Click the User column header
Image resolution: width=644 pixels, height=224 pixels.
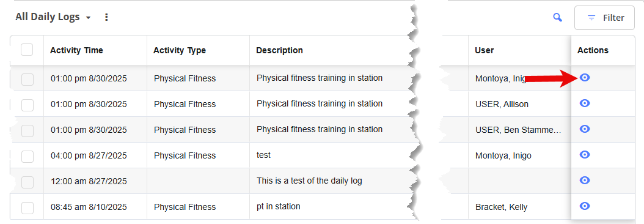(485, 50)
